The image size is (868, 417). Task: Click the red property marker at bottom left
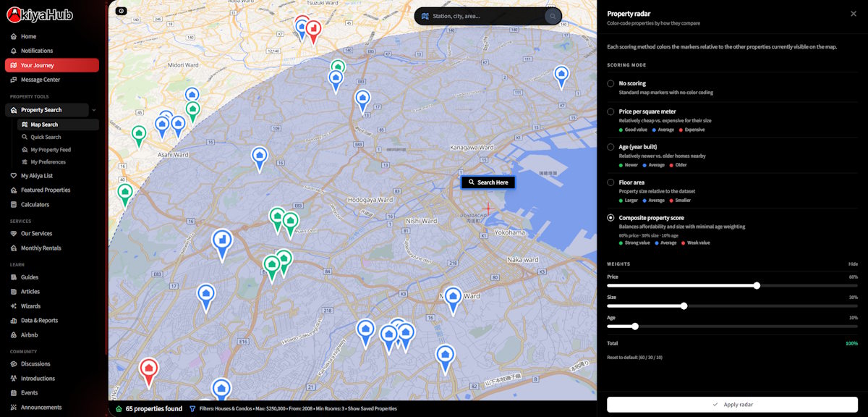[x=148, y=371]
